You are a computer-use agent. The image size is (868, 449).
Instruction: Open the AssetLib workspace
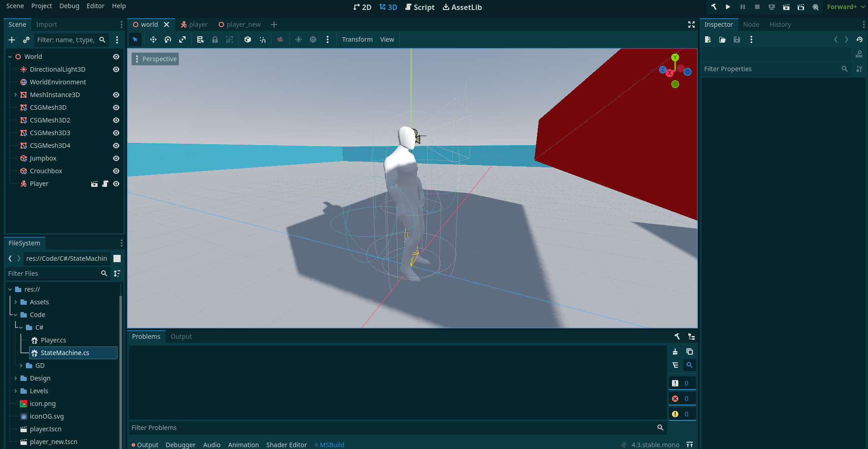click(x=462, y=7)
